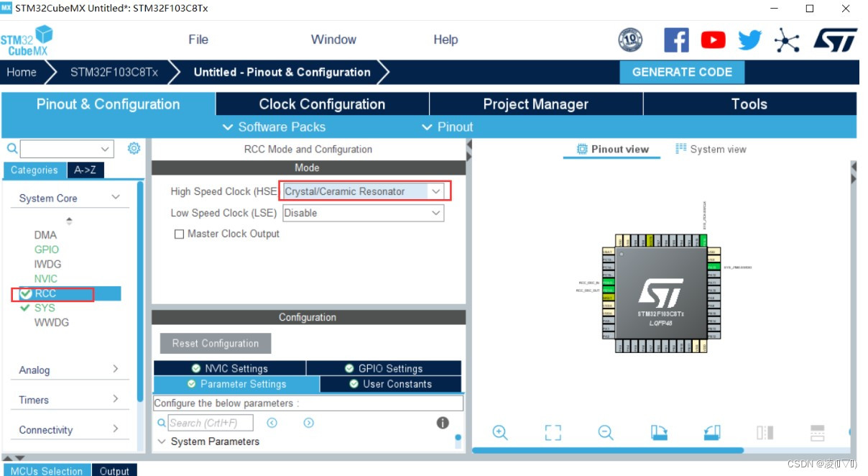Image resolution: width=868 pixels, height=476 pixels.
Task: Select the Categories tab
Action: pos(34,170)
